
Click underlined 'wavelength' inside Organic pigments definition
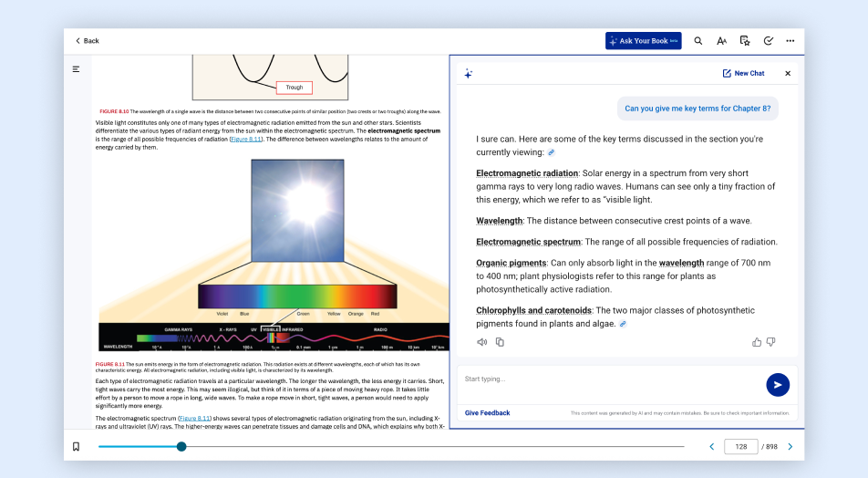pyautogui.click(x=681, y=263)
